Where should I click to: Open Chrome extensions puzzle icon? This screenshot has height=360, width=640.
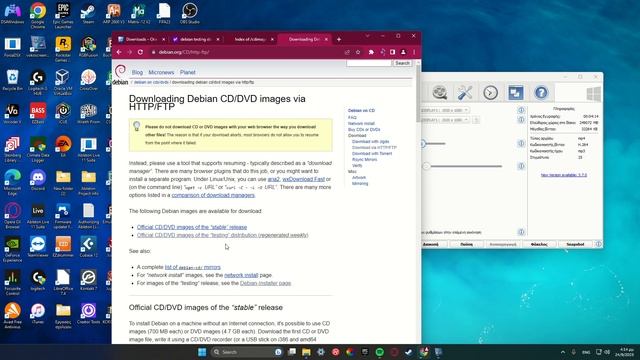[371, 52]
